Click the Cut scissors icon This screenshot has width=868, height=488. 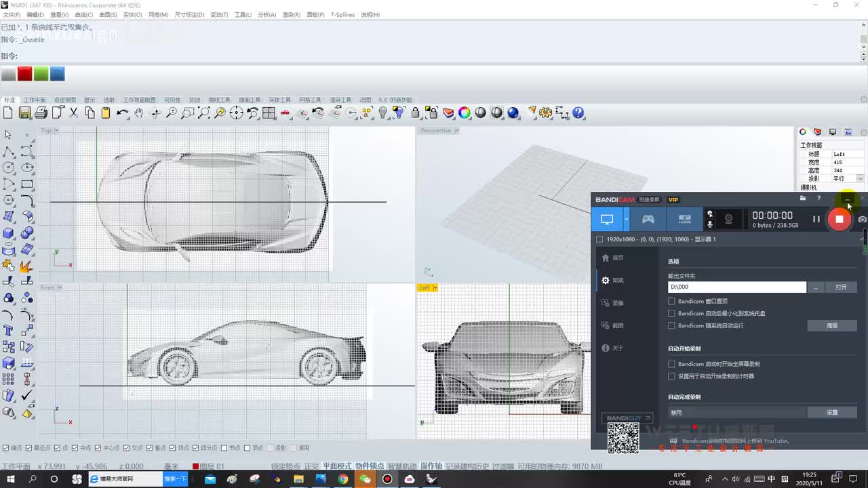pos(73,113)
